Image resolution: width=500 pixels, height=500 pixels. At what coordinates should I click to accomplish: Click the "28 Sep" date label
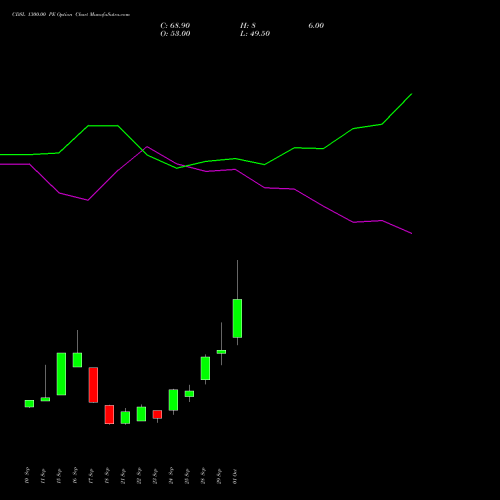[203, 476]
